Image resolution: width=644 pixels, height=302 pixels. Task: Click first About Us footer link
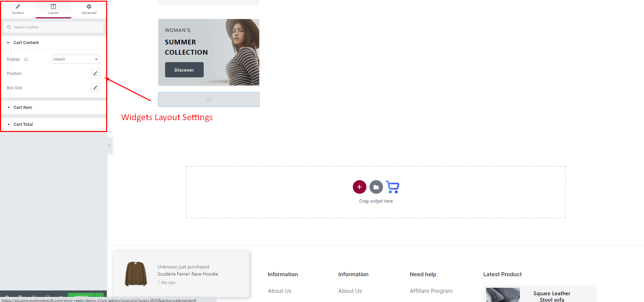pos(279,291)
